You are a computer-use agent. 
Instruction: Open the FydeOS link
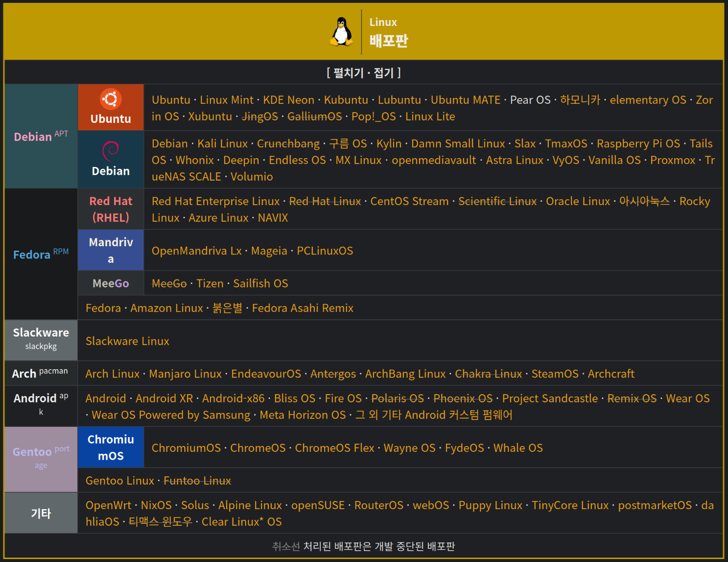click(x=465, y=448)
